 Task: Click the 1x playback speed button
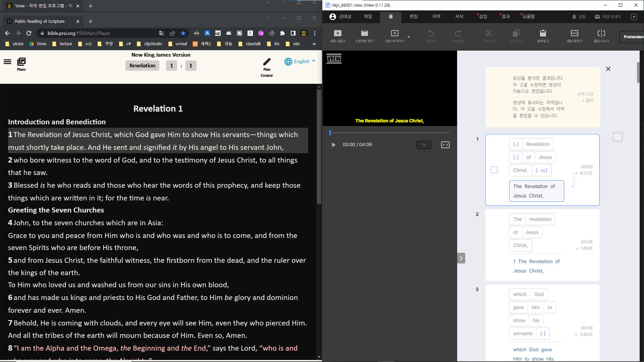[424, 145]
